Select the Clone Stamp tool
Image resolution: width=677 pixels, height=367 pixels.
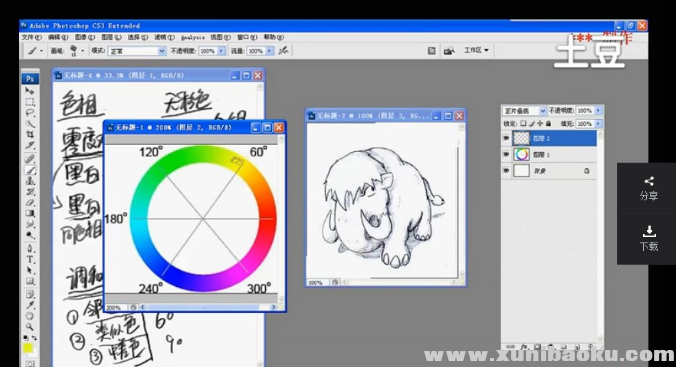30,180
